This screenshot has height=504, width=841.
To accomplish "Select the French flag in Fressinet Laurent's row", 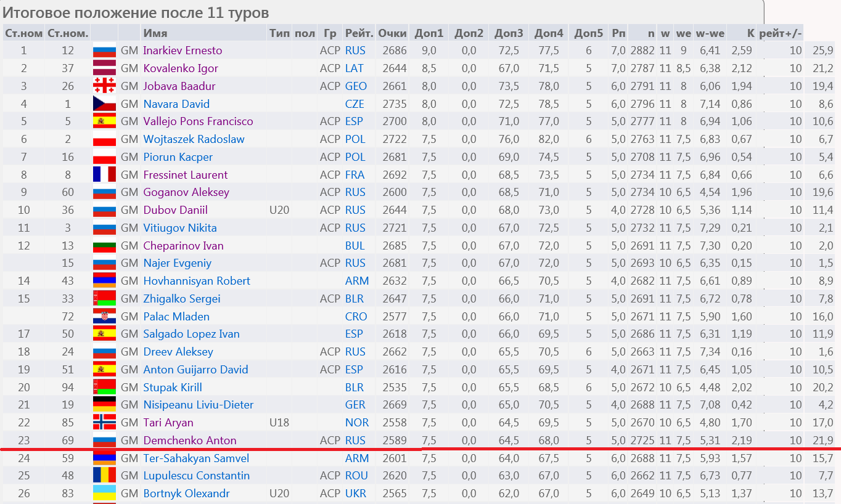I will click(x=104, y=174).
